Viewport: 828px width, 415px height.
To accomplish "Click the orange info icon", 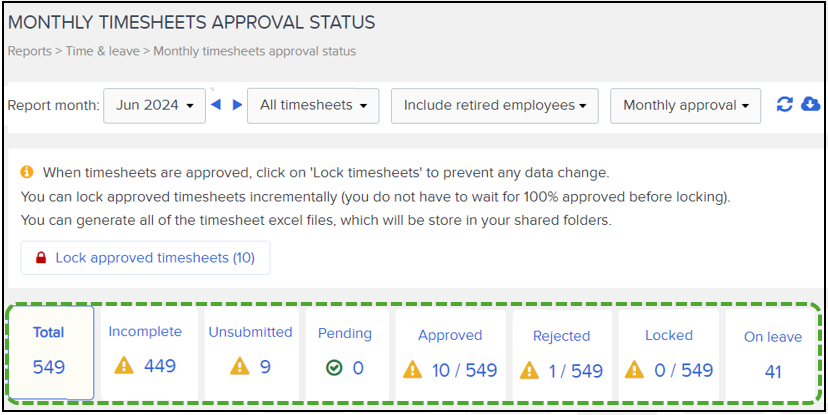I will pos(27,172).
